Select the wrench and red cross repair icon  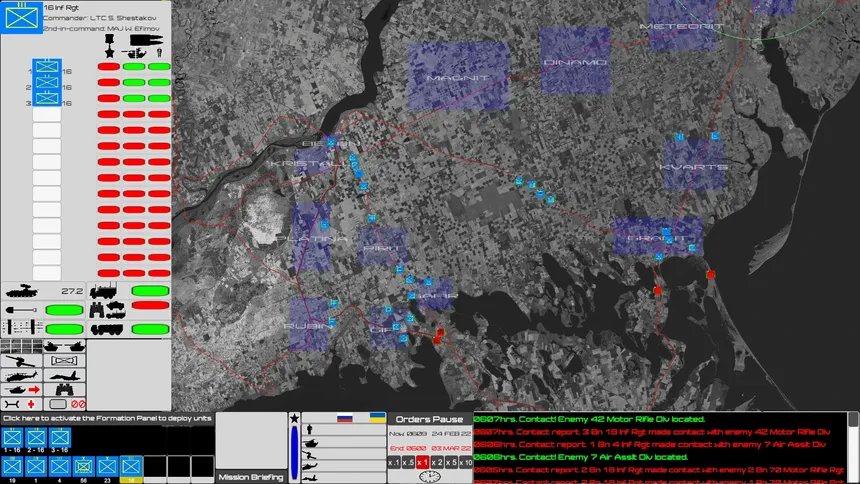tap(22, 404)
